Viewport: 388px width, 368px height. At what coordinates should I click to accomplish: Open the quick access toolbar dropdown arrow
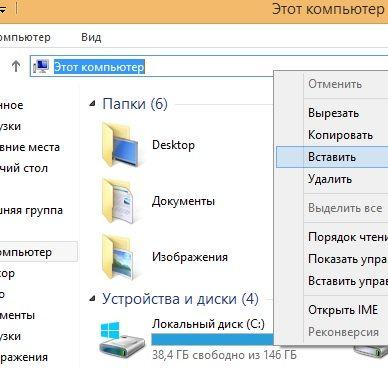click(x=3, y=10)
